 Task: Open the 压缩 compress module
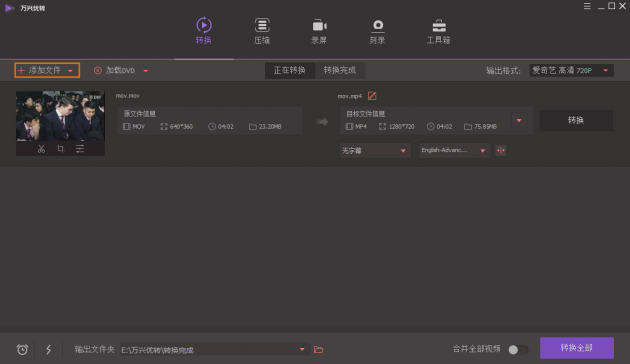tap(262, 31)
